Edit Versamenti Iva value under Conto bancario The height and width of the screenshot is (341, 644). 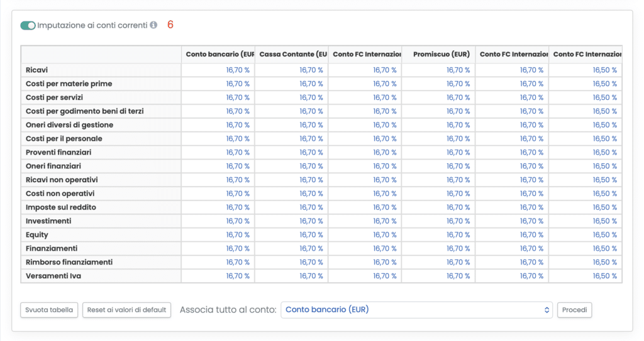(238, 276)
